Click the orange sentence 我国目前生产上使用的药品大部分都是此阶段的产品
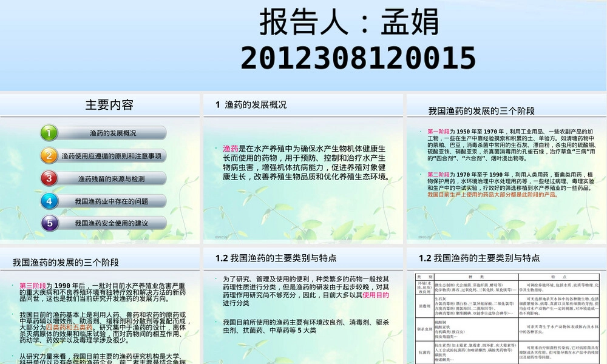This screenshot has height=364, width=607. 493,195
